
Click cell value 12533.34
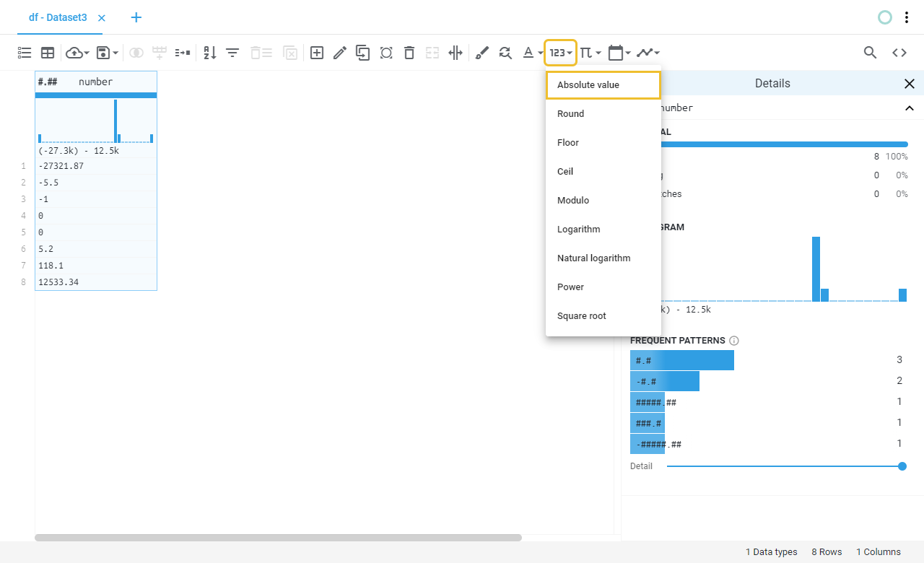tap(96, 282)
